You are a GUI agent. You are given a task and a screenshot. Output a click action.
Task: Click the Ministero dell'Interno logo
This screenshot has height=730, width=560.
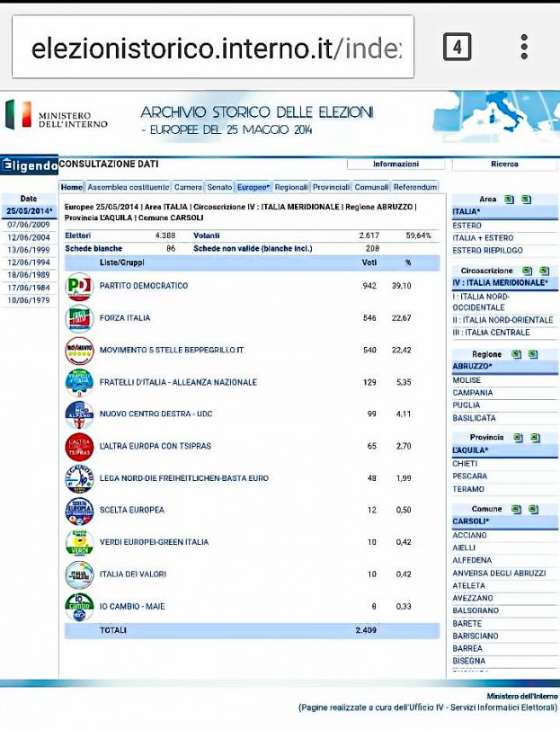click(57, 114)
